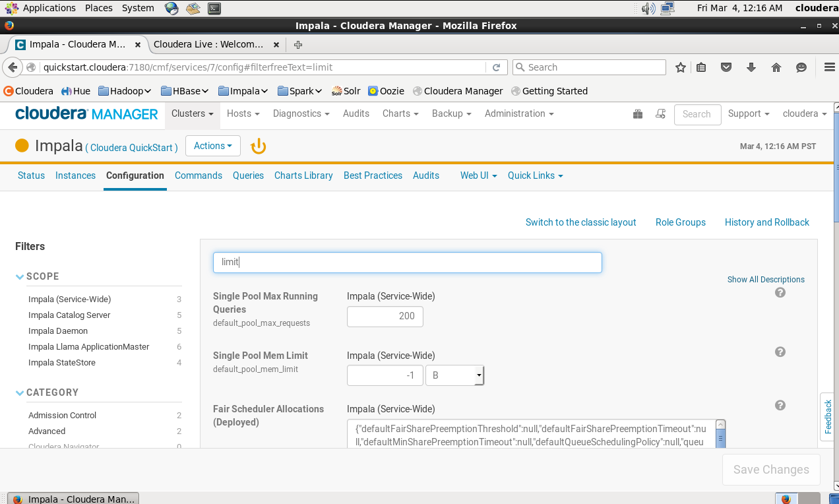Open the Role Groups link
Viewport: 839px width, 504px height.
coord(681,222)
